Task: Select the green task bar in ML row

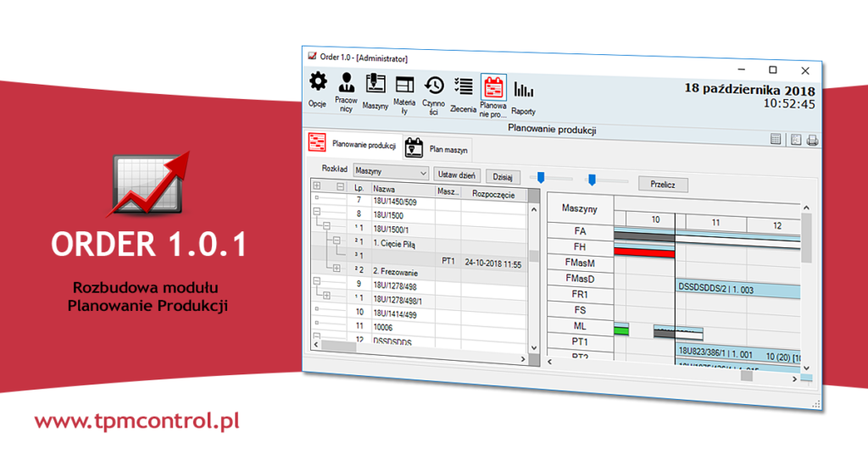Action: tap(621, 330)
